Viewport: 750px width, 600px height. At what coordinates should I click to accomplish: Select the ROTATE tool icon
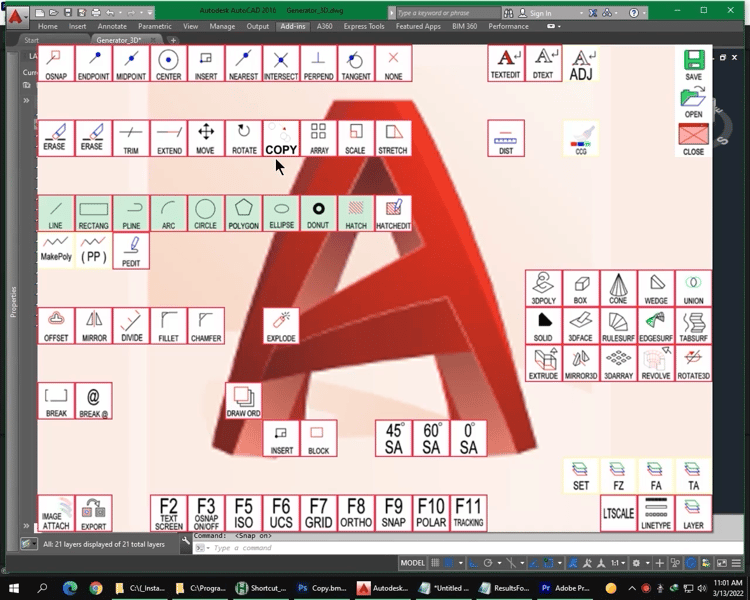click(243, 138)
